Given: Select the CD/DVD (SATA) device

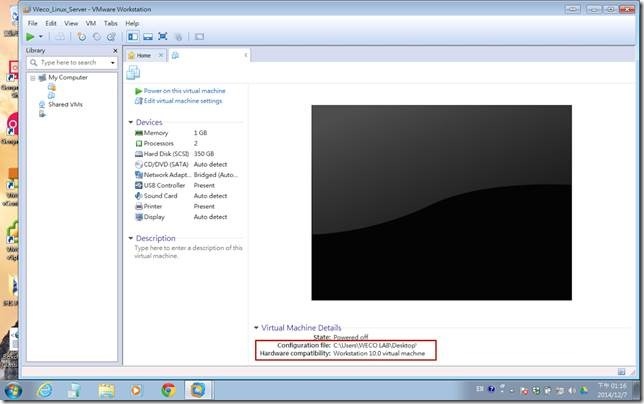Looking at the screenshot, I should (x=187, y=164).
